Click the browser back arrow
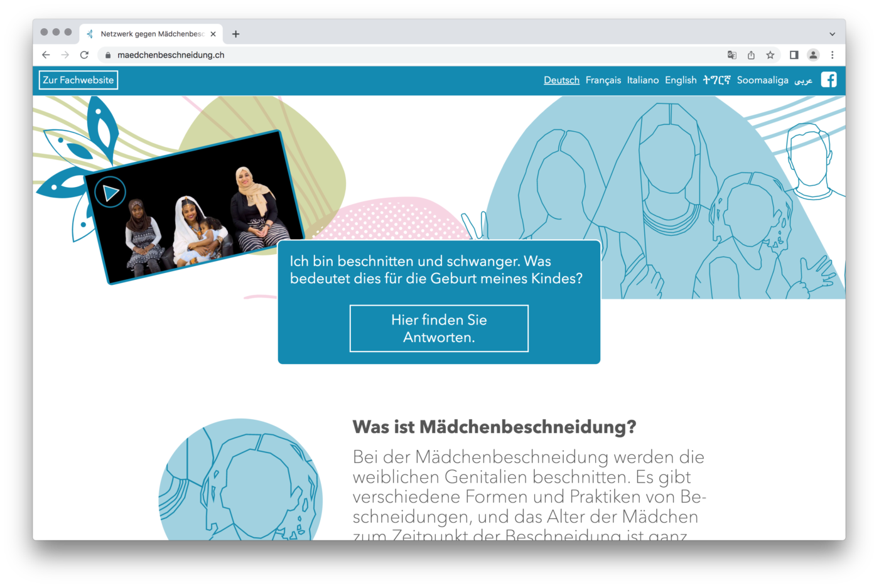This screenshot has width=879, height=588. click(x=46, y=55)
